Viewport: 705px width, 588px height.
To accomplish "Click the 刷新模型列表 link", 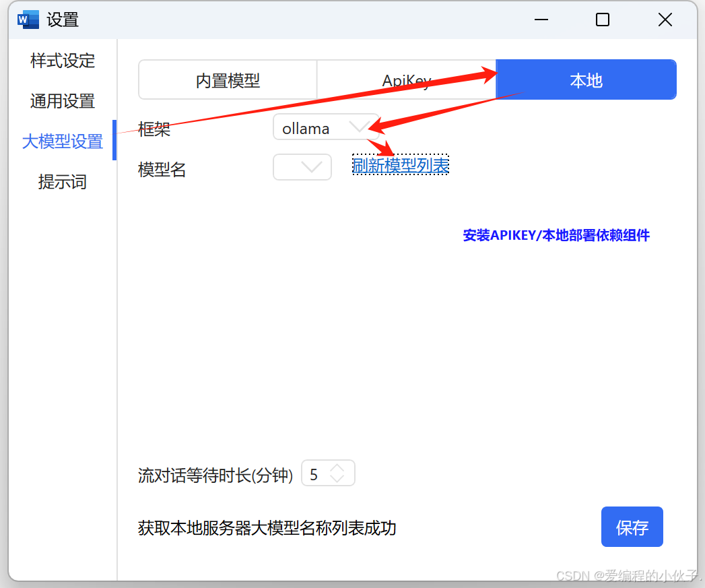I will coord(400,165).
